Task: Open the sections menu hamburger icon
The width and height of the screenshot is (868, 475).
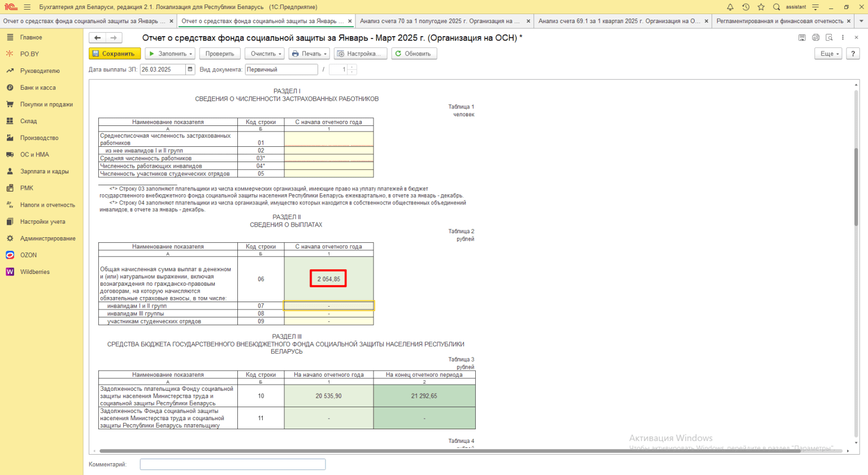Action: [28, 7]
